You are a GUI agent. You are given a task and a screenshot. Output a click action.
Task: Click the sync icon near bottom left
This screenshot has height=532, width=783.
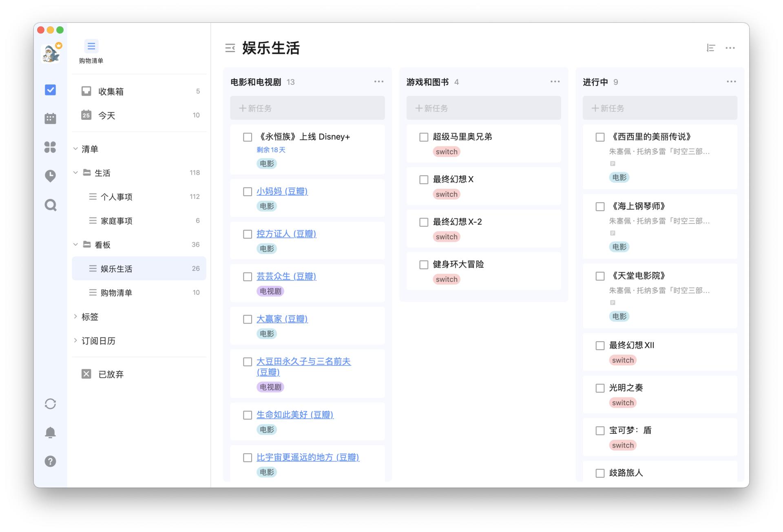click(50, 404)
